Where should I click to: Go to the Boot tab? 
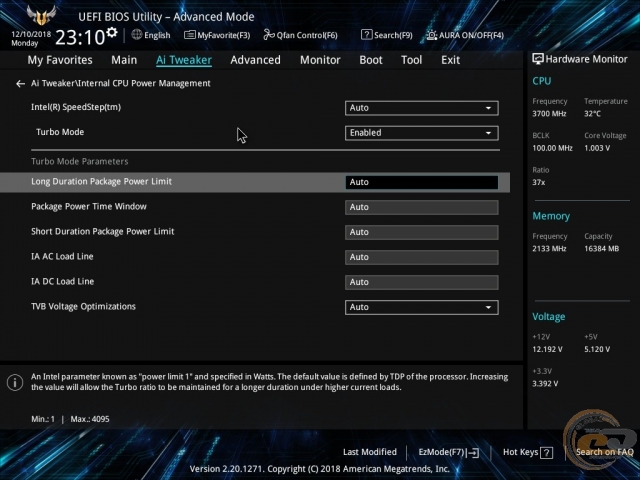[x=371, y=60]
